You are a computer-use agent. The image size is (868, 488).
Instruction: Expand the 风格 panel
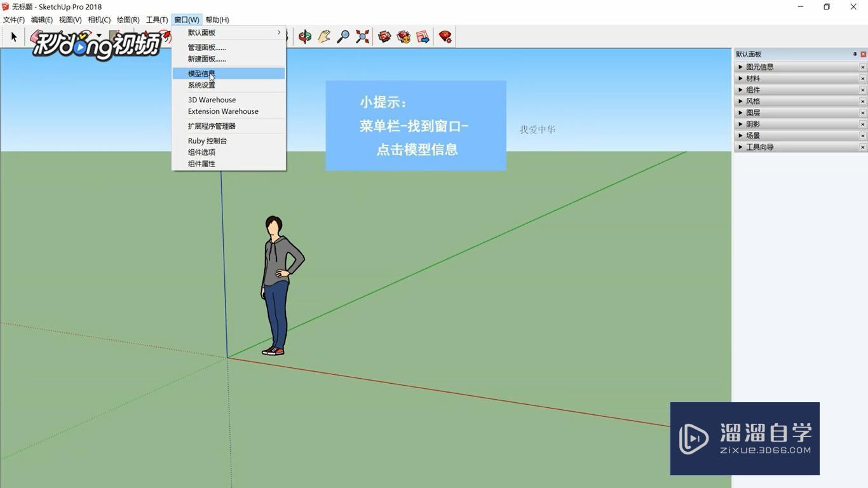pyautogui.click(x=740, y=101)
